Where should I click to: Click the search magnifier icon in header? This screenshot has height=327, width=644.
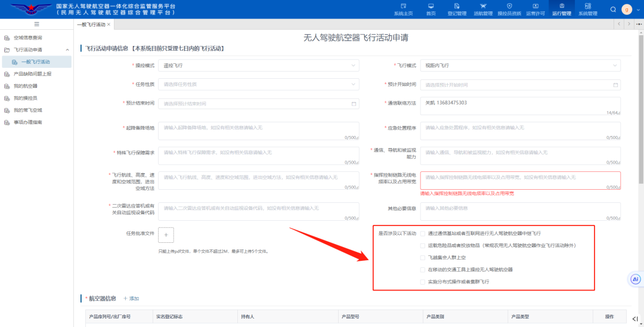613,10
